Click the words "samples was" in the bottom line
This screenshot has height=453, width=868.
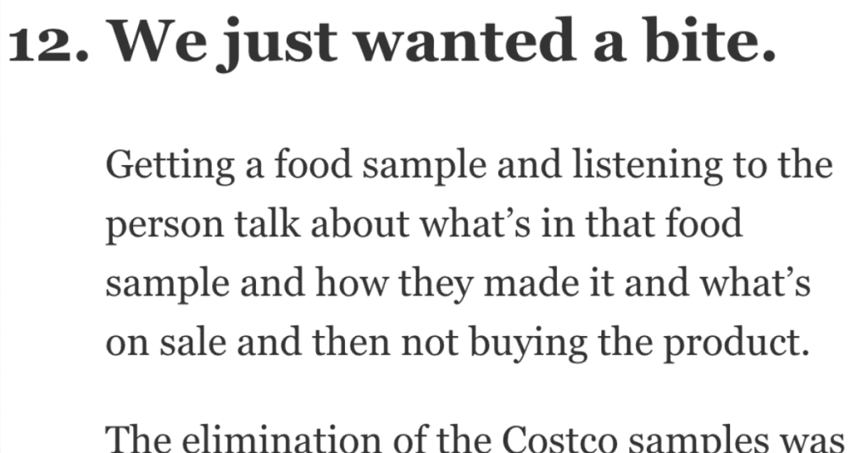(x=737, y=442)
